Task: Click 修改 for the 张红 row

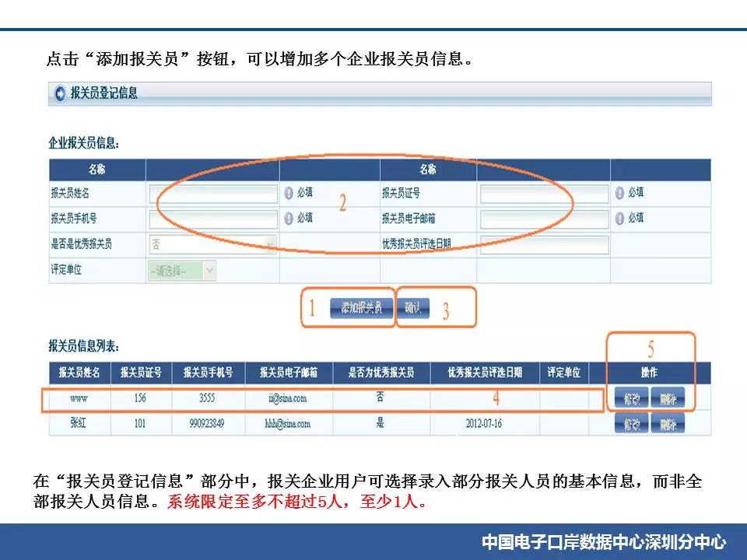Action: pos(631,424)
